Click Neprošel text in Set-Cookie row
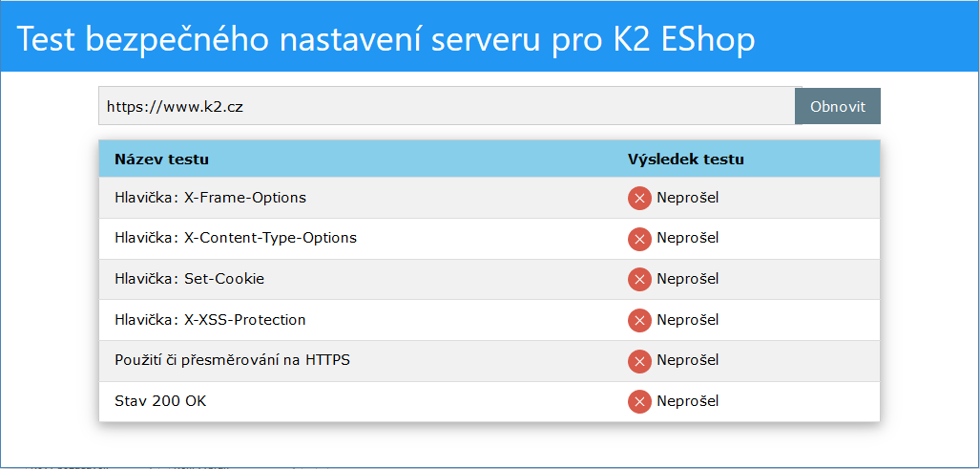The width and height of the screenshot is (980, 469). pos(687,278)
